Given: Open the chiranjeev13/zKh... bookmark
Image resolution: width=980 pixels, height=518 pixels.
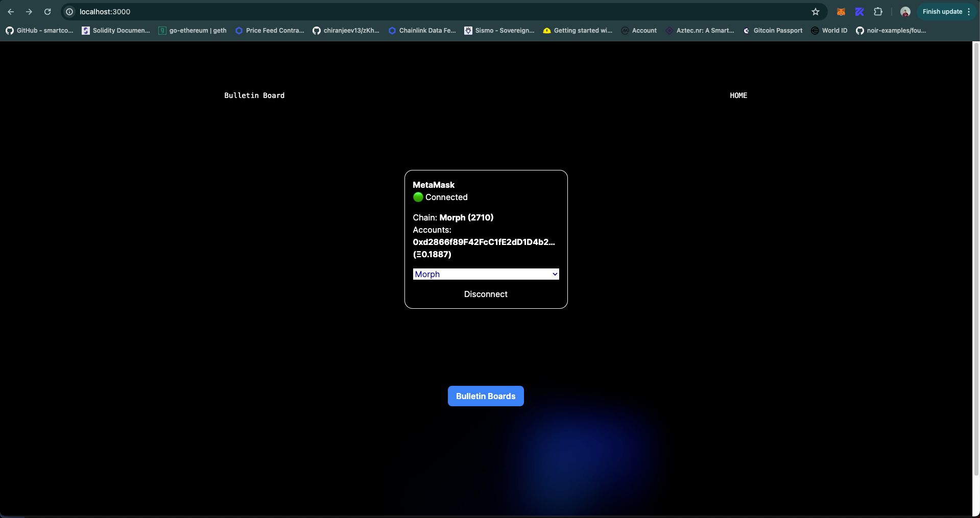Looking at the screenshot, I should 346,31.
